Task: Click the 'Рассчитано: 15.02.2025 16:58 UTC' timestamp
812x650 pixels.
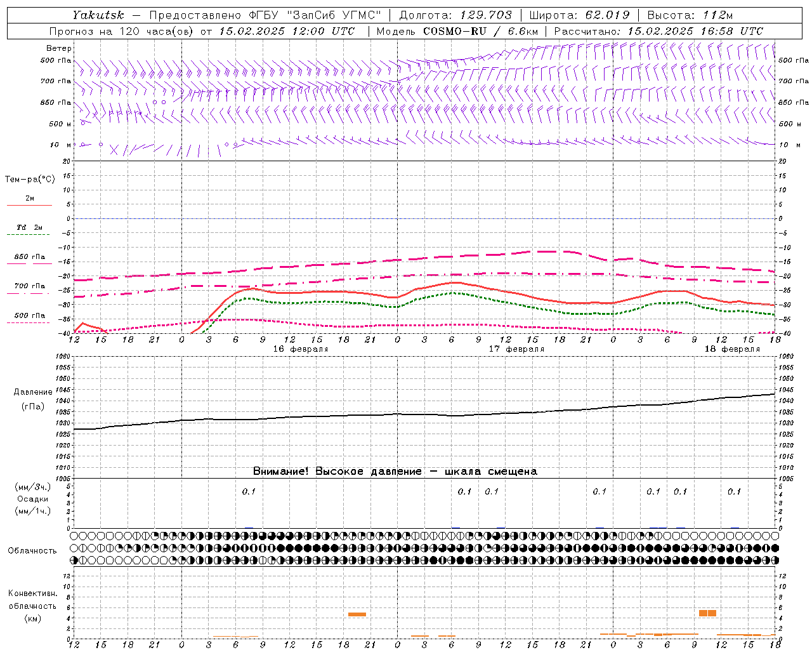Action: 658,31
